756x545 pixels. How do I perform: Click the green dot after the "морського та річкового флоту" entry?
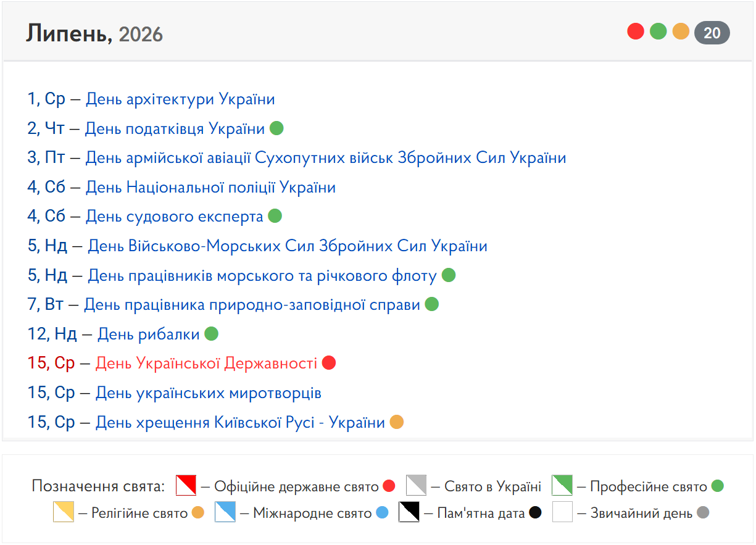pos(449,275)
